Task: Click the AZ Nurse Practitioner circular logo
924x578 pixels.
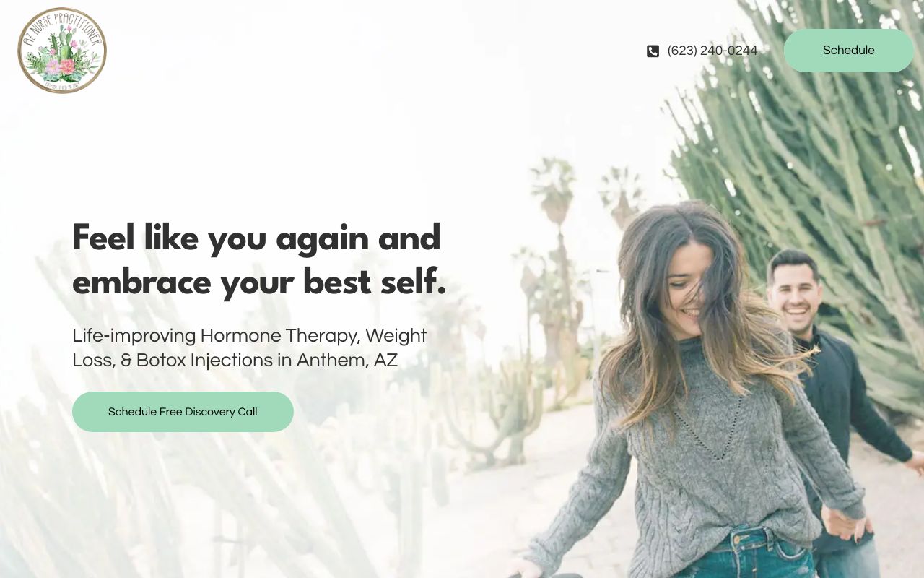Action: click(x=62, y=51)
